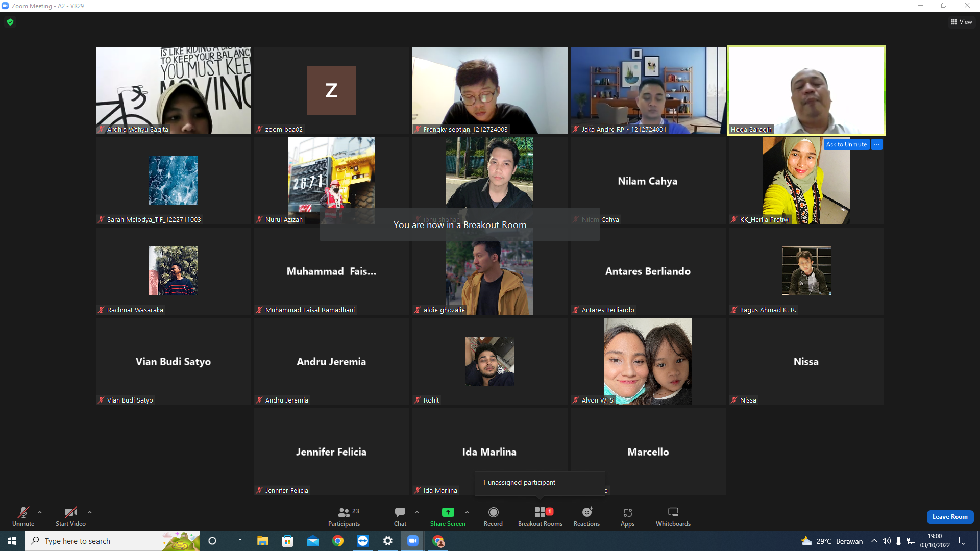Open Breakout Rooms manager
The height and width of the screenshot is (551, 980).
click(x=540, y=516)
